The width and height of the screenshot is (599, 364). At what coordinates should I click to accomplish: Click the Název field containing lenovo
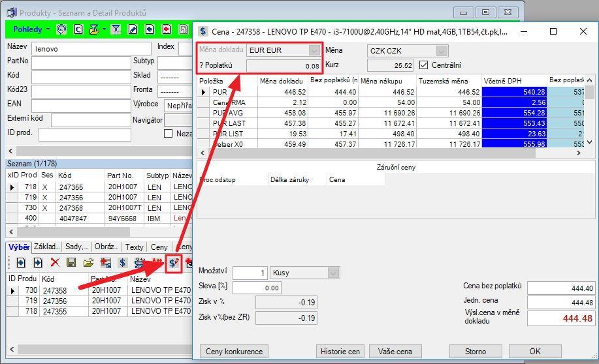pos(91,49)
